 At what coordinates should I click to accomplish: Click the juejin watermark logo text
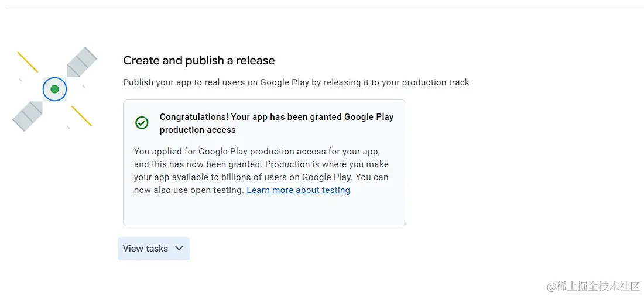pyautogui.click(x=593, y=286)
